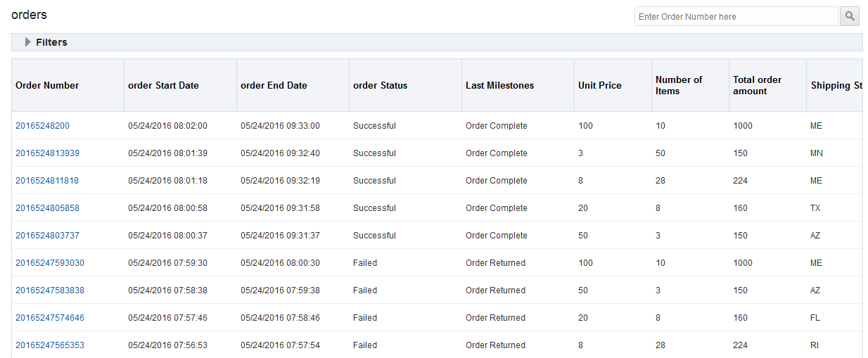Open order 2016524803737
The width and height of the screenshot is (868, 358).
[x=47, y=236]
